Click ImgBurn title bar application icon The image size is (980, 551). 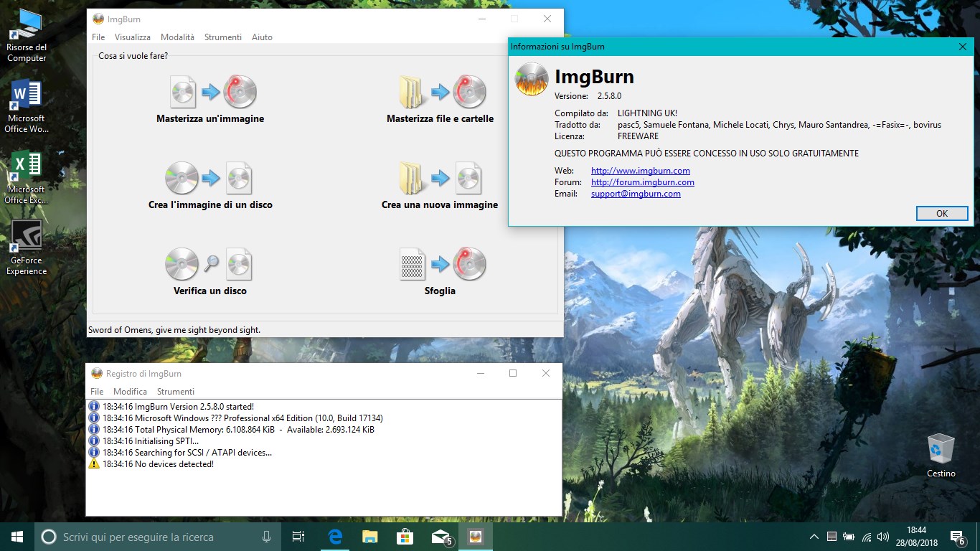click(98, 19)
